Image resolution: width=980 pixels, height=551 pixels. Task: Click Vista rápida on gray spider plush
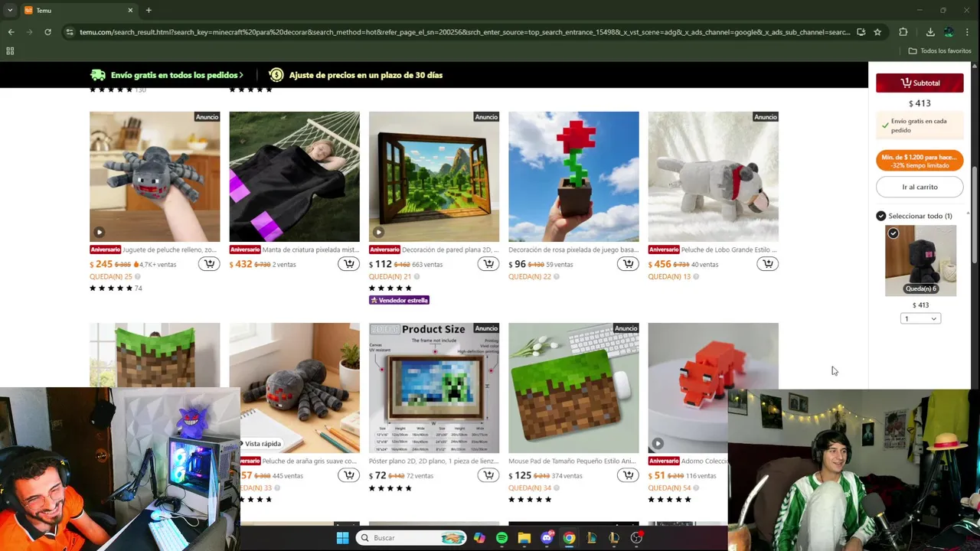pos(262,444)
